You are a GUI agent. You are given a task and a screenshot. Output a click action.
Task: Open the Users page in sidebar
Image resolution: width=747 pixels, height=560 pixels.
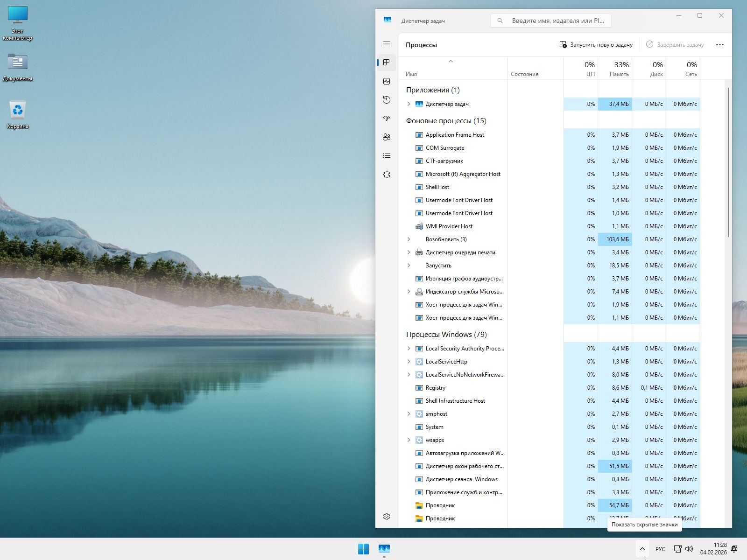pos(387,137)
